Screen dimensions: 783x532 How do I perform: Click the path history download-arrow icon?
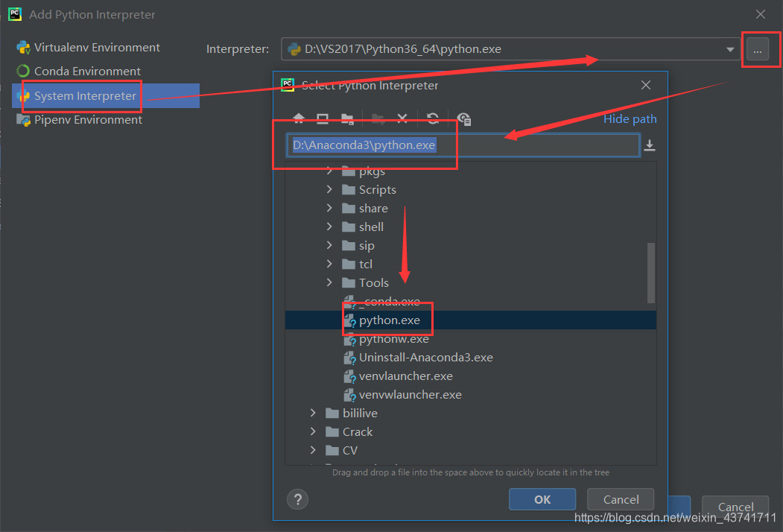pos(649,145)
